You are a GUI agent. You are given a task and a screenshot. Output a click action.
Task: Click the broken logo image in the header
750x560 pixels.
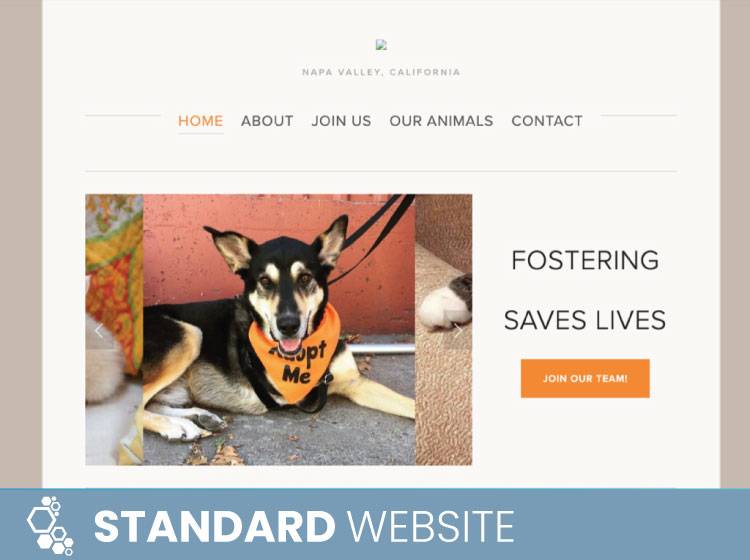381,45
